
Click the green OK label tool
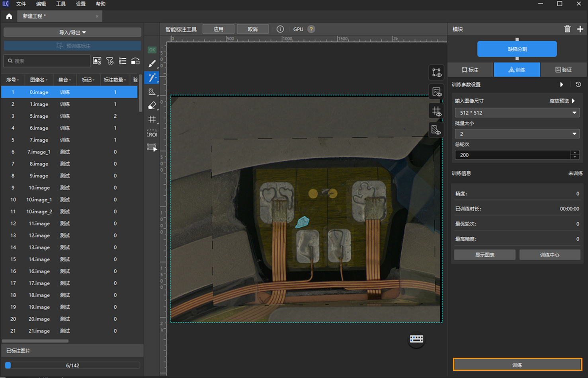coord(152,50)
